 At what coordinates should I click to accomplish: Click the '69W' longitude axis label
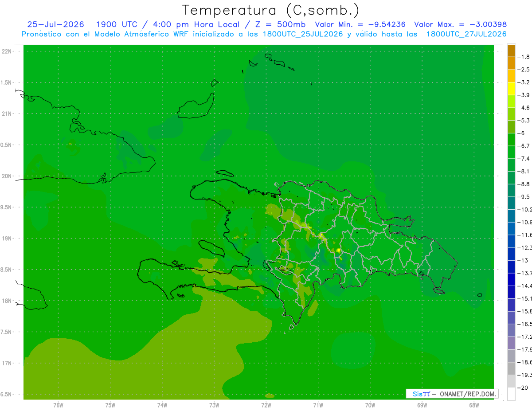coord(422,405)
